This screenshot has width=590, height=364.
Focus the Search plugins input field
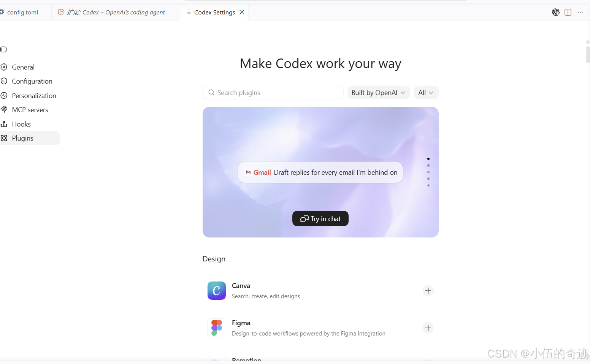273,93
